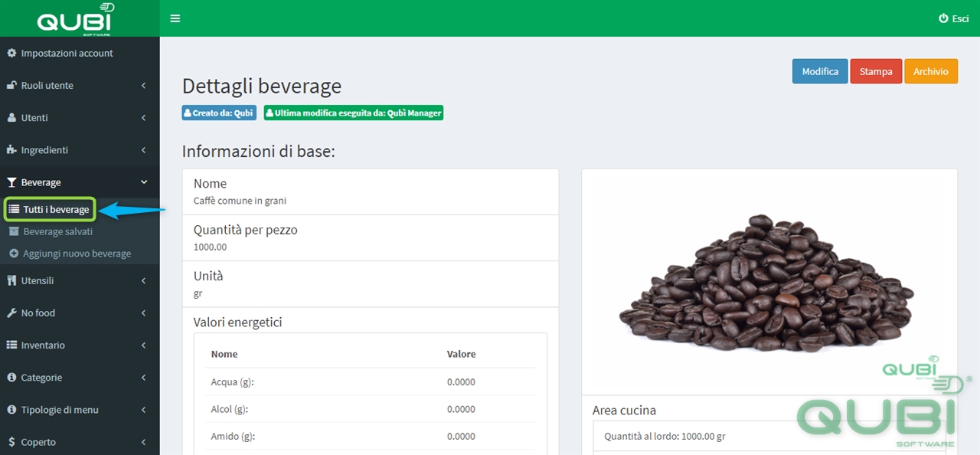Click the list icon beside Tipologie di menu
The height and width of the screenshot is (455, 980).
tap(11, 410)
